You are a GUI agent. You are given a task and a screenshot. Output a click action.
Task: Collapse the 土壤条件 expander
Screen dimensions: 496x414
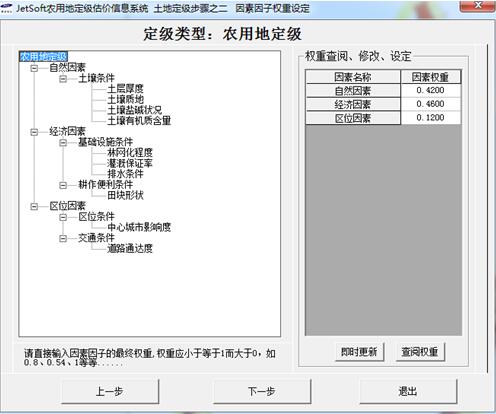(x=63, y=79)
